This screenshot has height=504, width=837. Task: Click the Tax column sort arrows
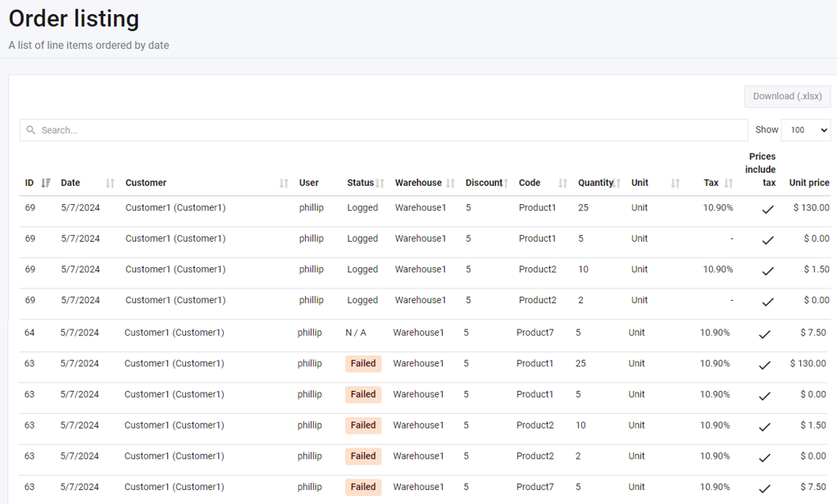click(x=728, y=183)
